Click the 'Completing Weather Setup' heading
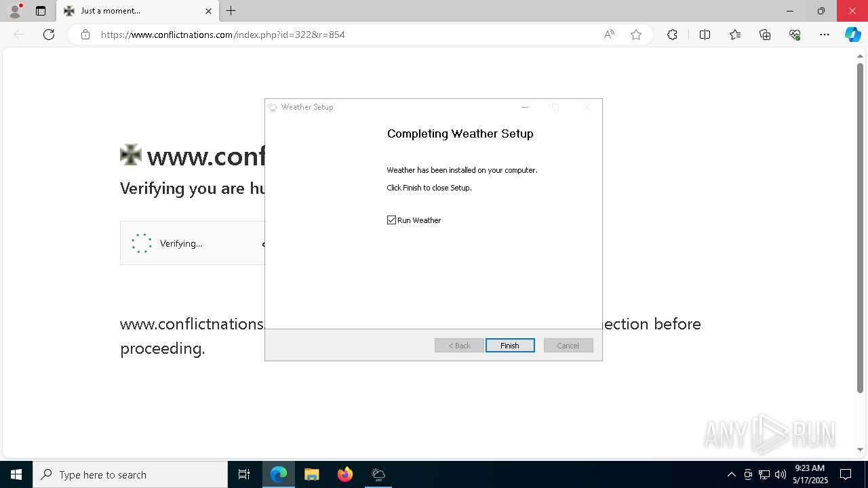 [460, 134]
